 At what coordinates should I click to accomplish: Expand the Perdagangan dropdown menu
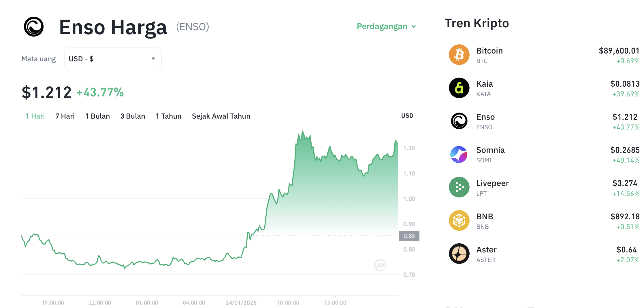coord(386,26)
